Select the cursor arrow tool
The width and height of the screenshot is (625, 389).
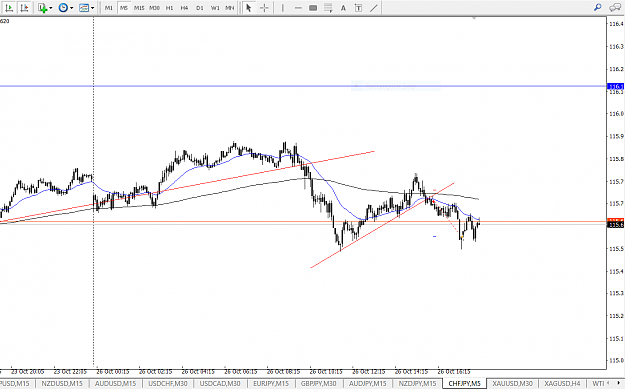249,8
